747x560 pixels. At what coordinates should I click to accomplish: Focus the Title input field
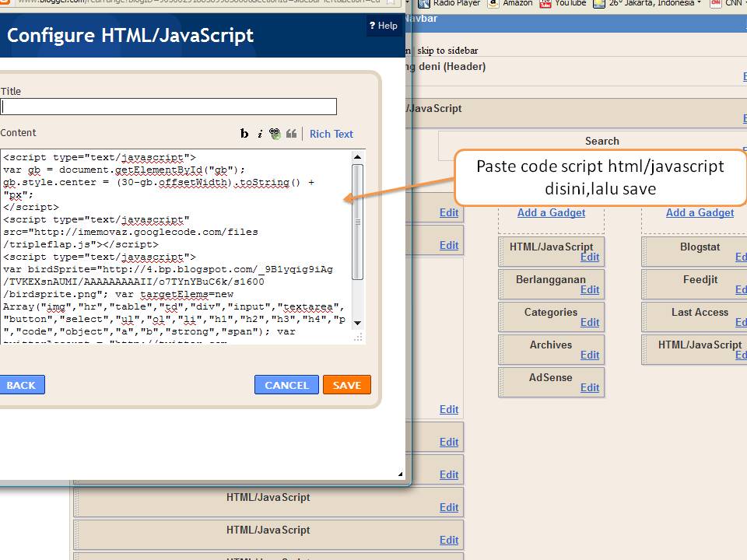pyautogui.click(x=169, y=107)
